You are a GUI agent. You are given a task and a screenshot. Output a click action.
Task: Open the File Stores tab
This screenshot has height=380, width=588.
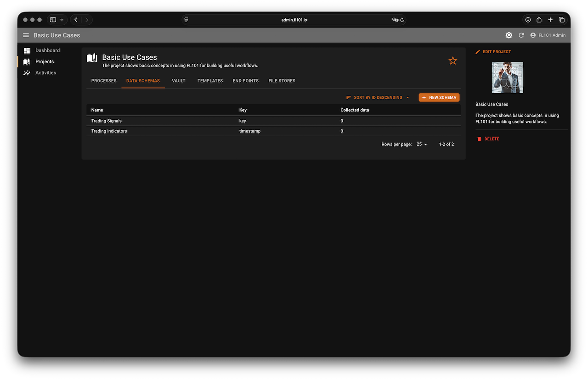coord(282,81)
